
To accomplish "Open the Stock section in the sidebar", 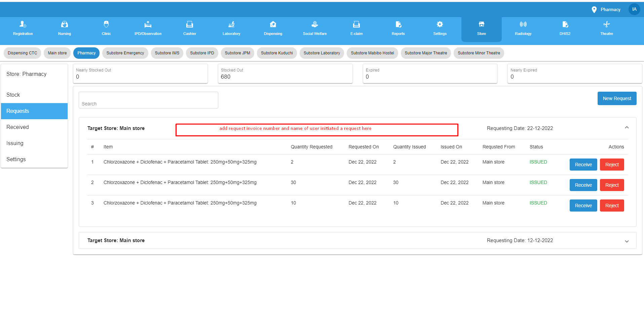I will click(x=13, y=95).
